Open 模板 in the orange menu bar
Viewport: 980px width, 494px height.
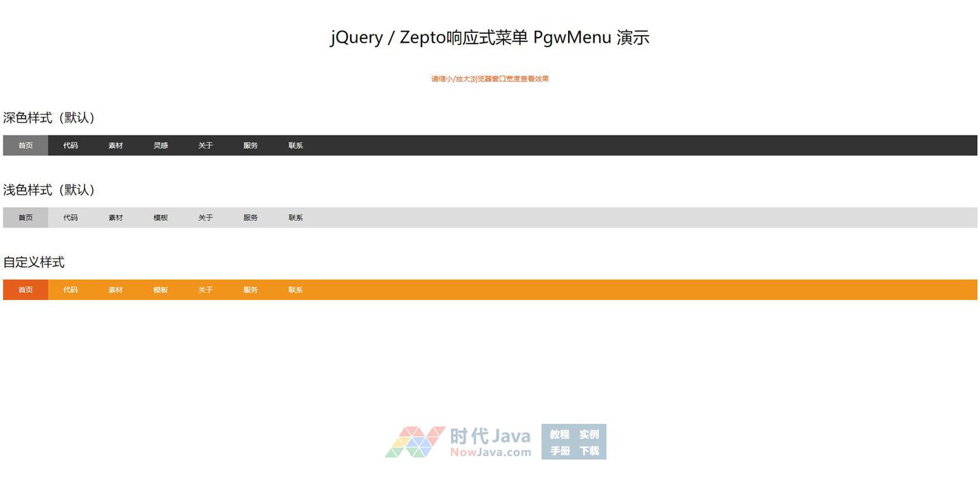pos(160,290)
